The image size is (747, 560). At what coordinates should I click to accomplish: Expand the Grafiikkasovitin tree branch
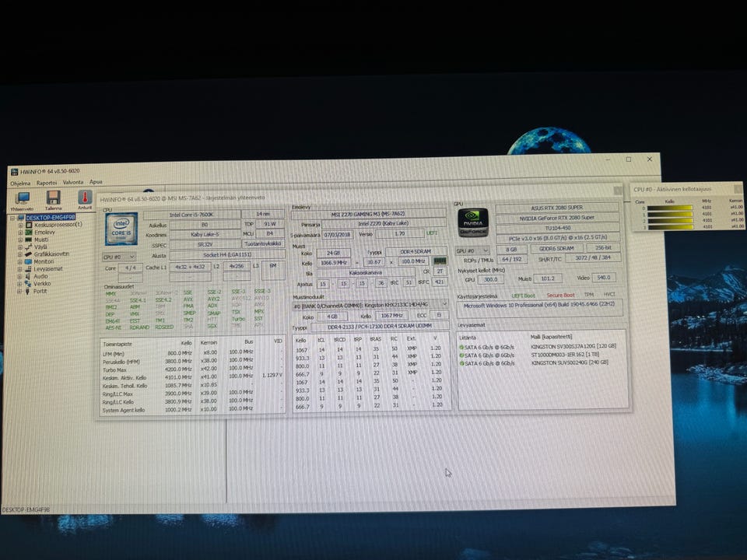[x=20, y=255]
